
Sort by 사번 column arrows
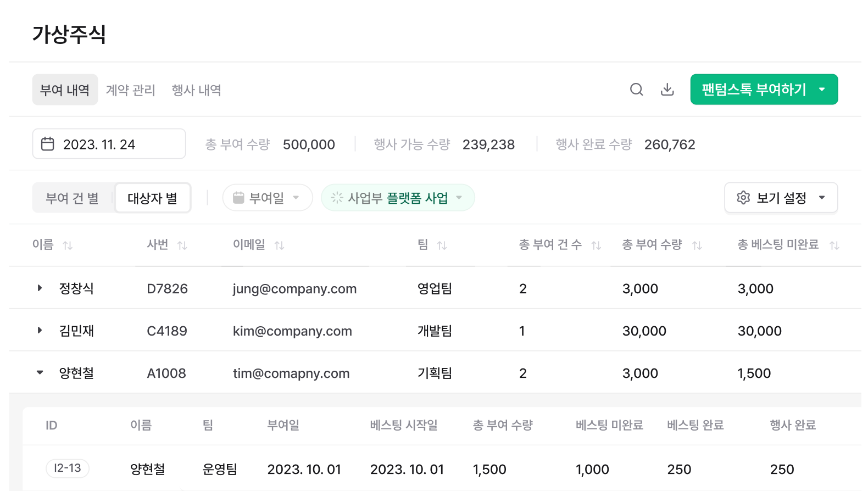click(x=182, y=245)
